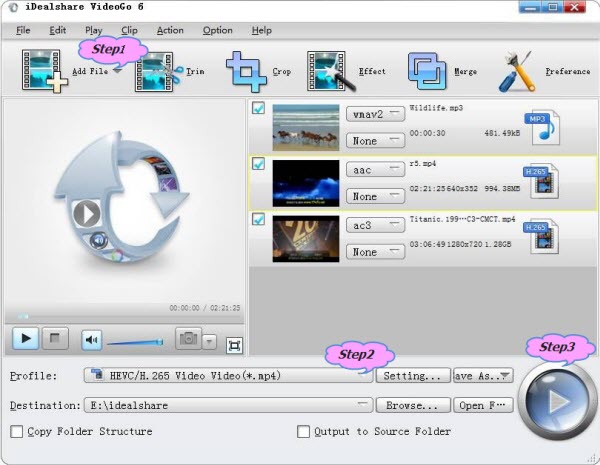The width and height of the screenshot is (600, 465).
Task: Open the Option menu
Action: (217, 30)
